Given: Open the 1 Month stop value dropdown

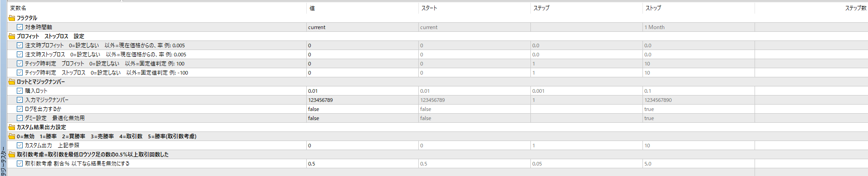Looking at the screenshot, I should tap(699, 27).
